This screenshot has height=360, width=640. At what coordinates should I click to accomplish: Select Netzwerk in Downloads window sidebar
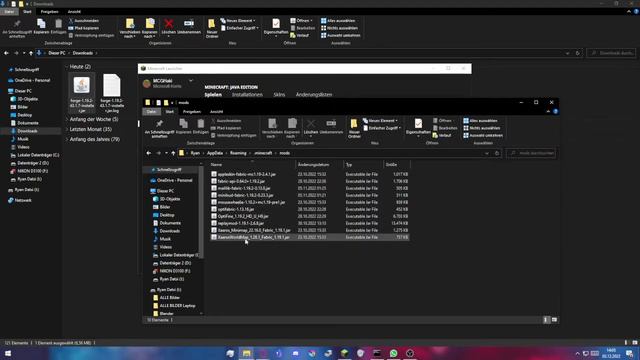coord(23,200)
